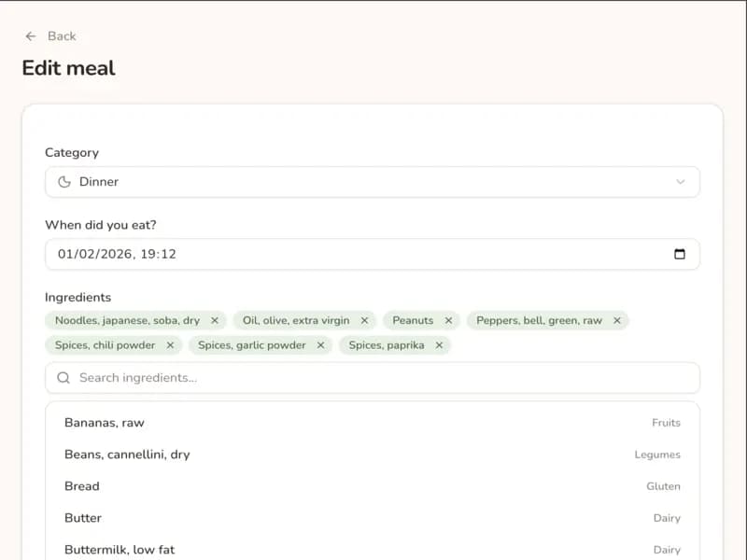Expand the Category chevron arrow
Viewport: 747px width, 560px height.
681,182
